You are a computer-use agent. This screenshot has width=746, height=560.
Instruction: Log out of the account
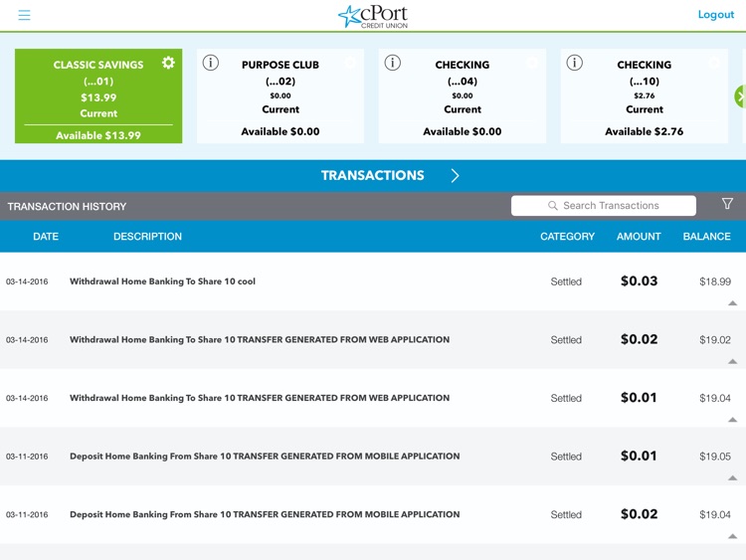[x=716, y=14]
